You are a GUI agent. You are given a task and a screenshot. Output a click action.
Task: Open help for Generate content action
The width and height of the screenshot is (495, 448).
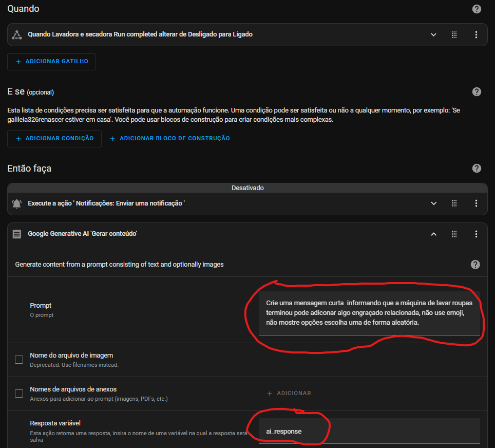475,265
